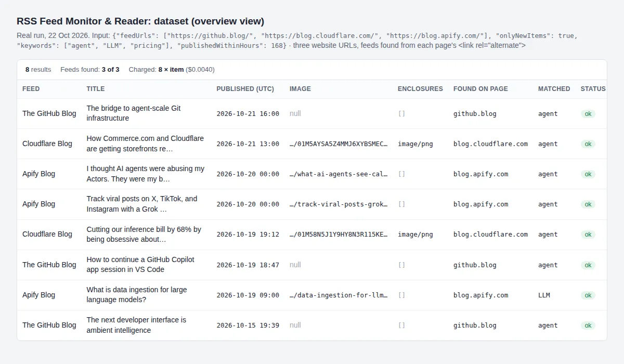Viewport: 624px width, 364px height.
Task: Click the date 2026-10-15 19:39
Action: click(248, 326)
